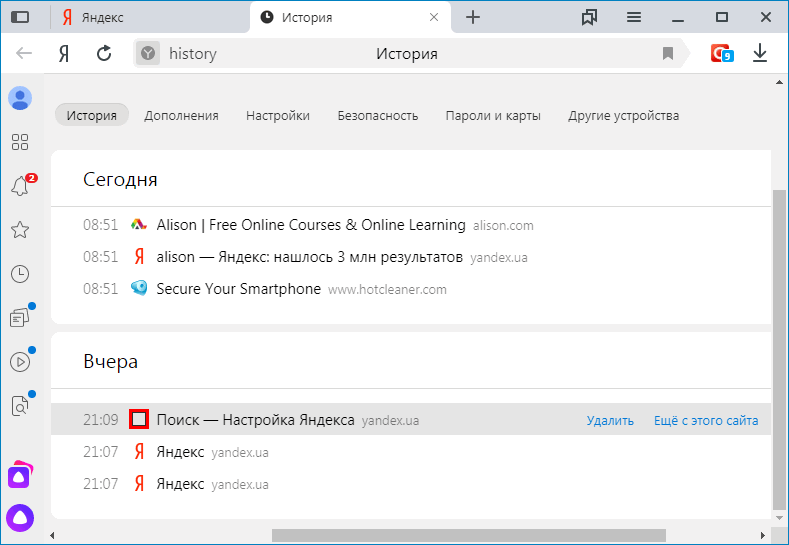Open the document search icon in sidebar
This screenshot has width=789, height=545.
pos(20,406)
